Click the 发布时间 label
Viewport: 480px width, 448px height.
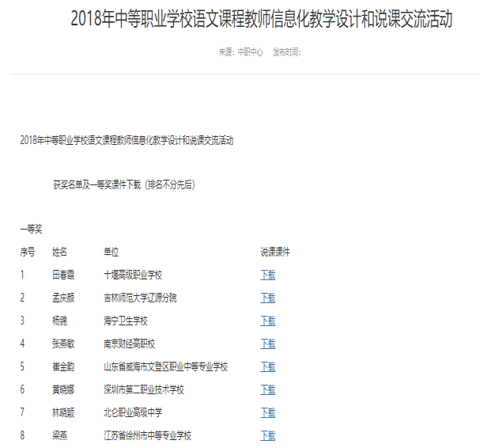[287, 52]
